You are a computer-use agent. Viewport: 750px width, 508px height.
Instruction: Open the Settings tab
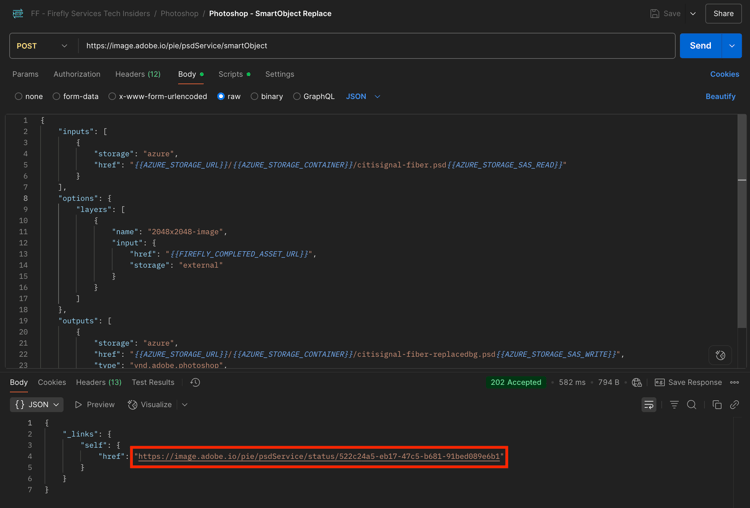pyautogui.click(x=279, y=74)
